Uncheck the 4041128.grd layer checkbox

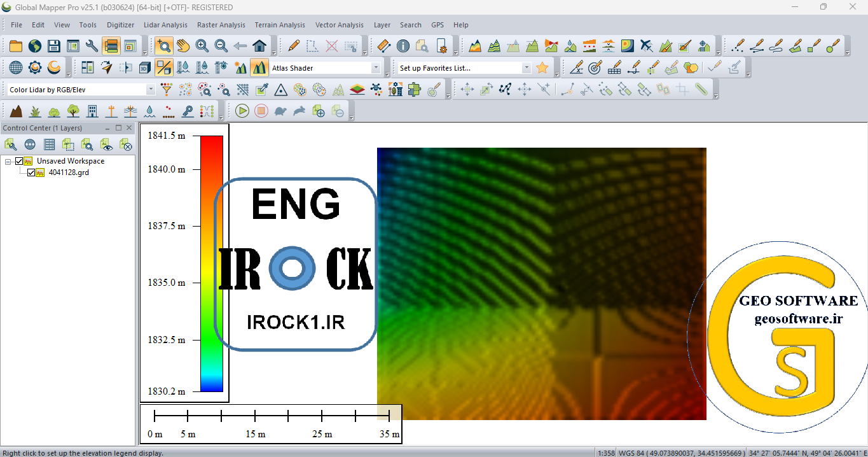(x=31, y=172)
